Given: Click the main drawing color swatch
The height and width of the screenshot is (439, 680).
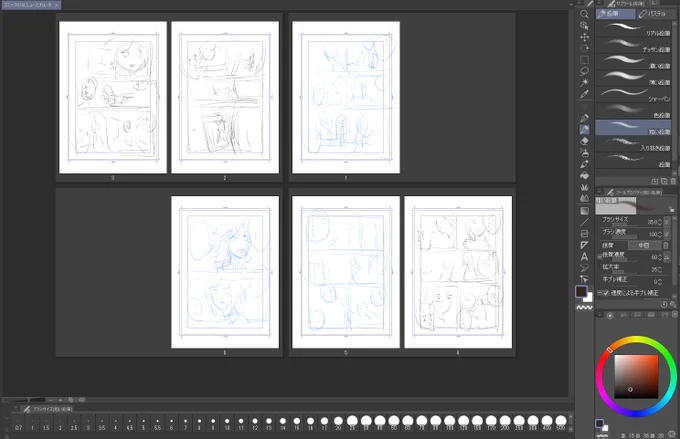Looking at the screenshot, I should click(581, 292).
